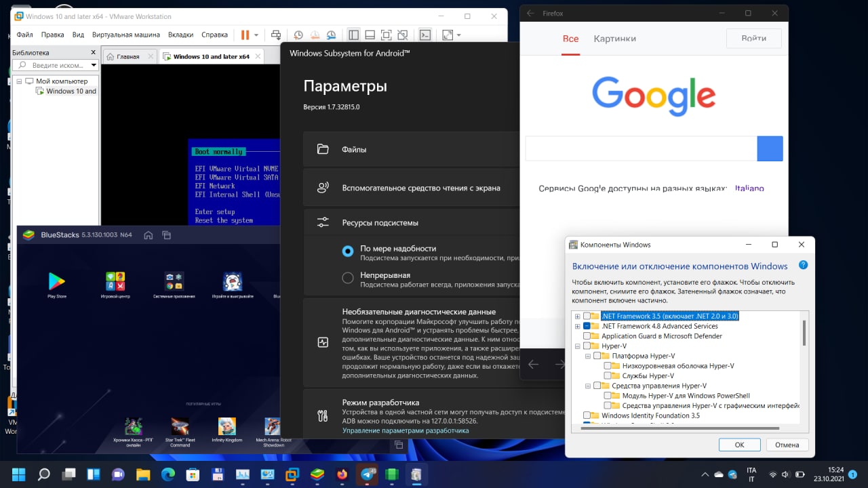Collapse Ресурсы подсистемы section
This screenshot has width=868, height=488.
411,222
